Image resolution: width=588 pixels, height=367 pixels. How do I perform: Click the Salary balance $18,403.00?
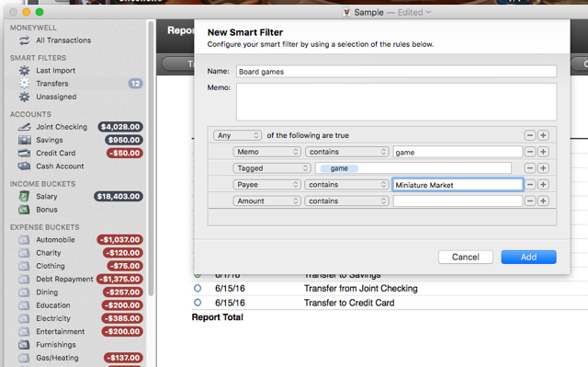(119, 196)
